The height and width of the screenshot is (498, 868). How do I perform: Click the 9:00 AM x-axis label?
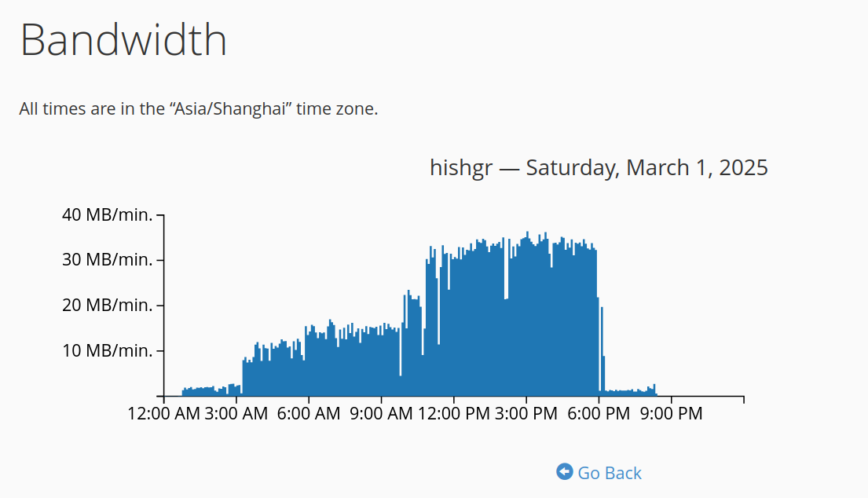tap(381, 413)
